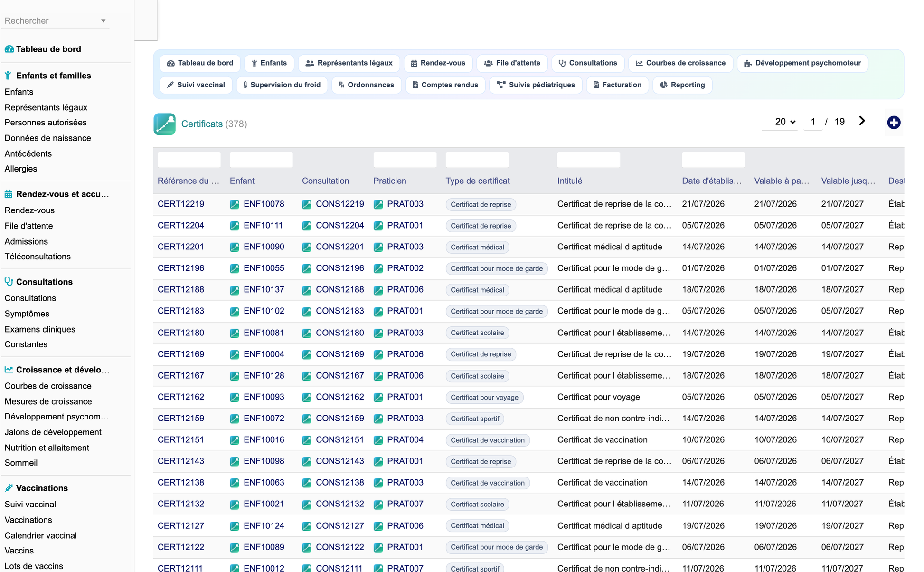Click the record icon beside ENF10081
This screenshot has height=572, width=924.
(x=235, y=333)
